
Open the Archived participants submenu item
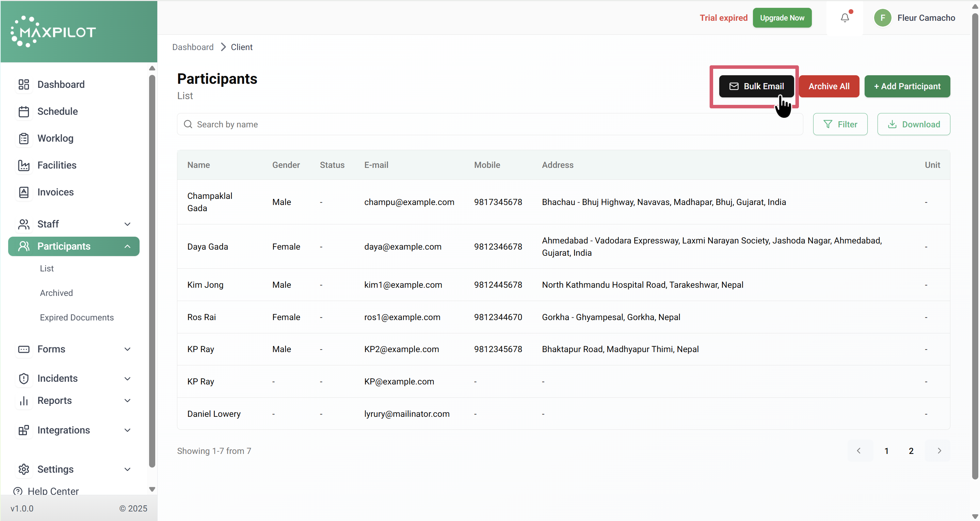click(x=56, y=293)
